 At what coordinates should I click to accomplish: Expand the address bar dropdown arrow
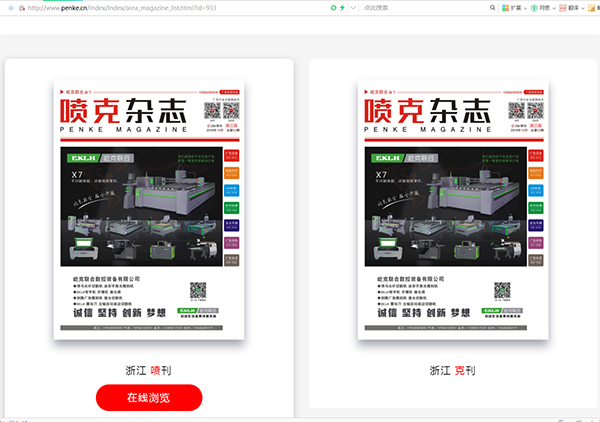[x=354, y=8]
